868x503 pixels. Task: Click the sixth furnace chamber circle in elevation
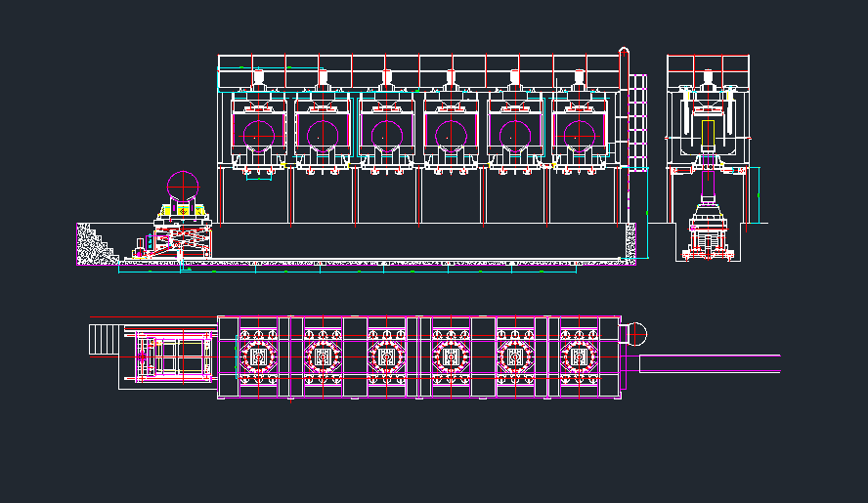click(580, 134)
